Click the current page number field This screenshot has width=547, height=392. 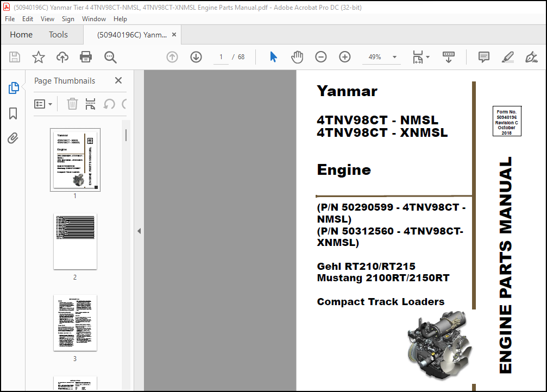[x=221, y=57]
